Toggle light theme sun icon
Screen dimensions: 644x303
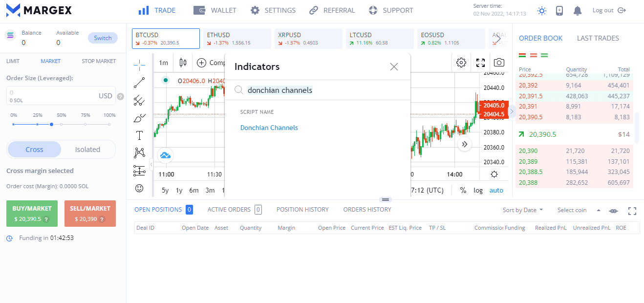tap(541, 10)
